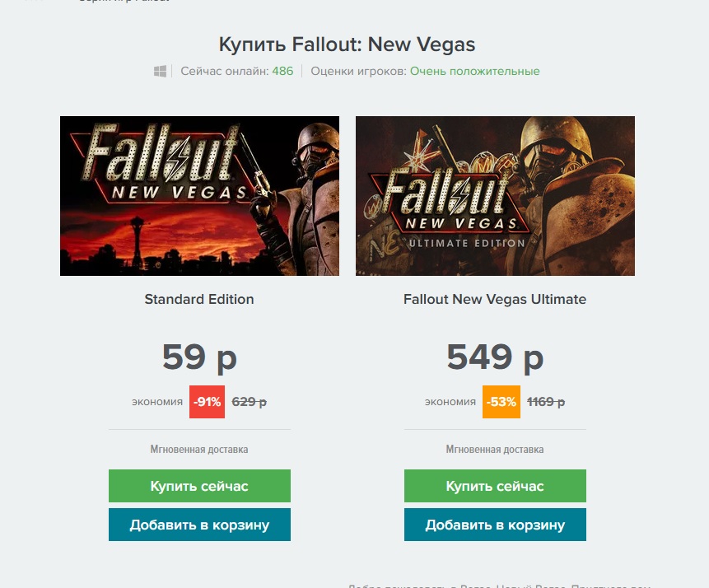Click the Купить Fallout: New Vegas heading
Image resolution: width=709 pixels, height=588 pixels.
click(347, 44)
